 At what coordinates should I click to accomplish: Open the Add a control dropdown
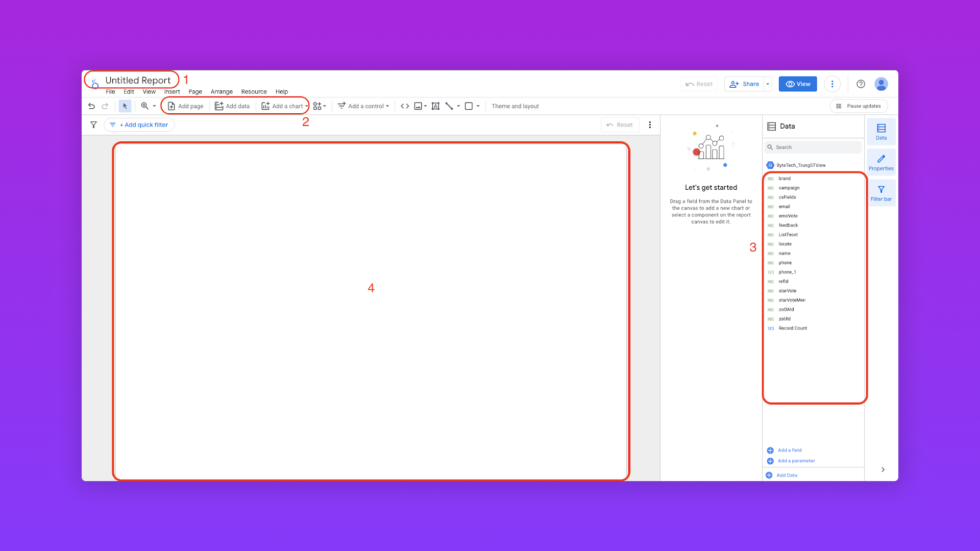pyautogui.click(x=363, y=106)
